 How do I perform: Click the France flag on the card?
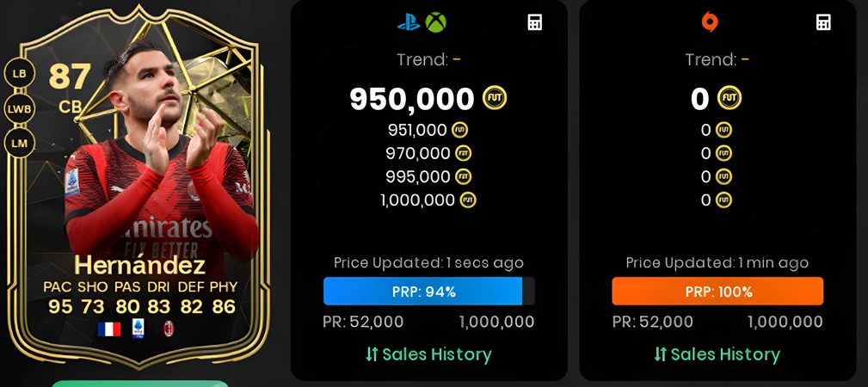coord(109,329)
